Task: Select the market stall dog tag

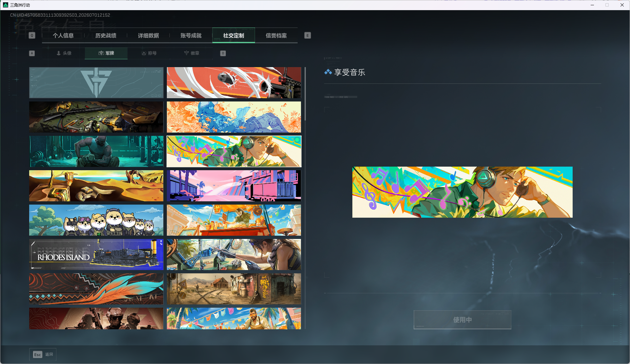Action: (234, 220)
